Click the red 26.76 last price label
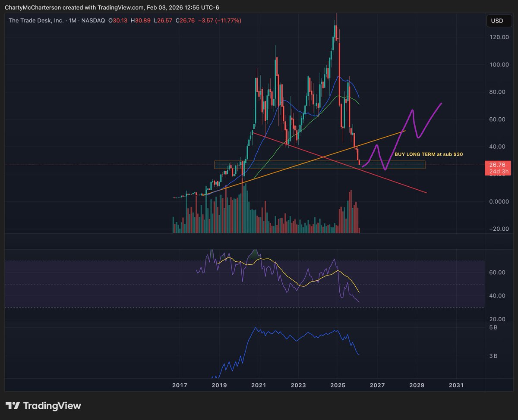The height and width of the screenshot is (420, 518). click(x=496, y=164)
